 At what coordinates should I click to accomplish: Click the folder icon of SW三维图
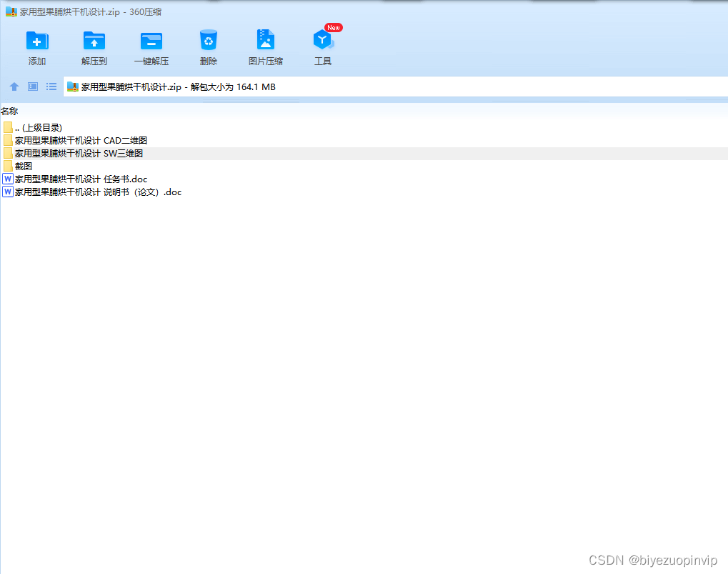coord(8,153)
